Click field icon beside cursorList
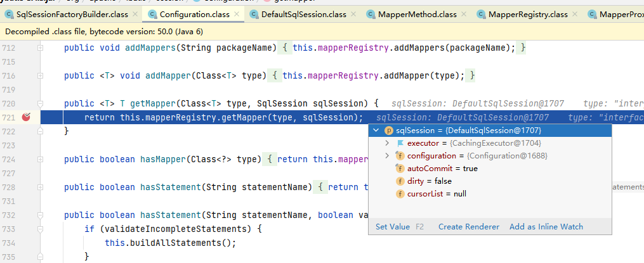The width and height of the screenshot is (644, 263). pos(400,194)
